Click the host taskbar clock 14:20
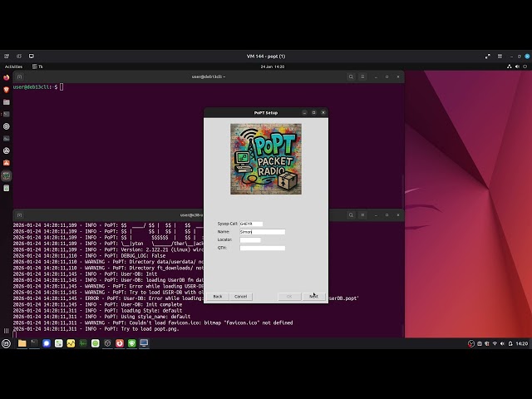Viewport: 532px width, 399px height. click(522, 343)
